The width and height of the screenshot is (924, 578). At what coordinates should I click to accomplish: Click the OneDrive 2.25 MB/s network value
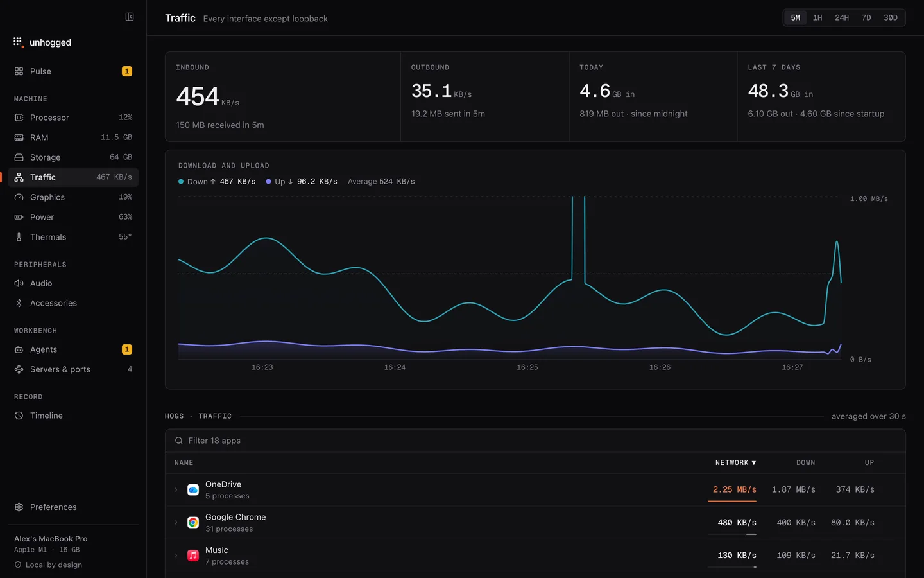coord(735,489)
